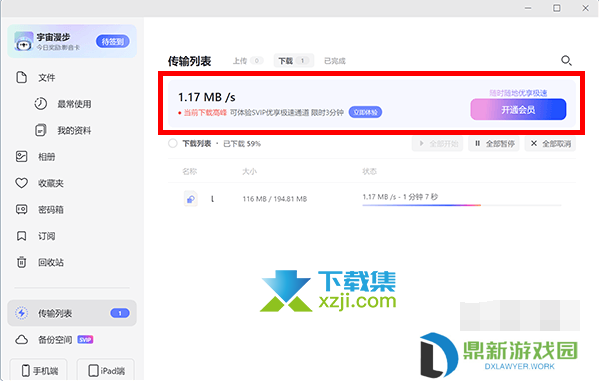Maximize the window
This screenshot has height=381, width=599.
point(557,8)
